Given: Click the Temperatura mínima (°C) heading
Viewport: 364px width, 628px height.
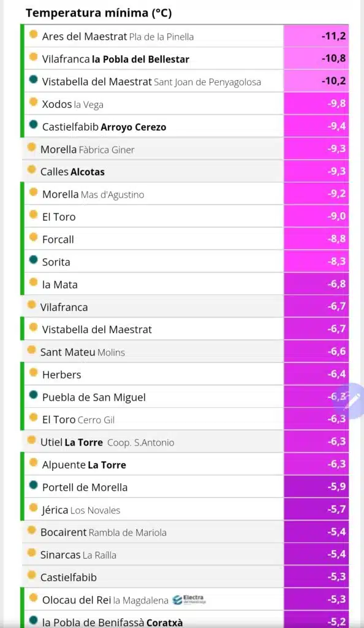Looking at the screenshot, I should point(99,13).
